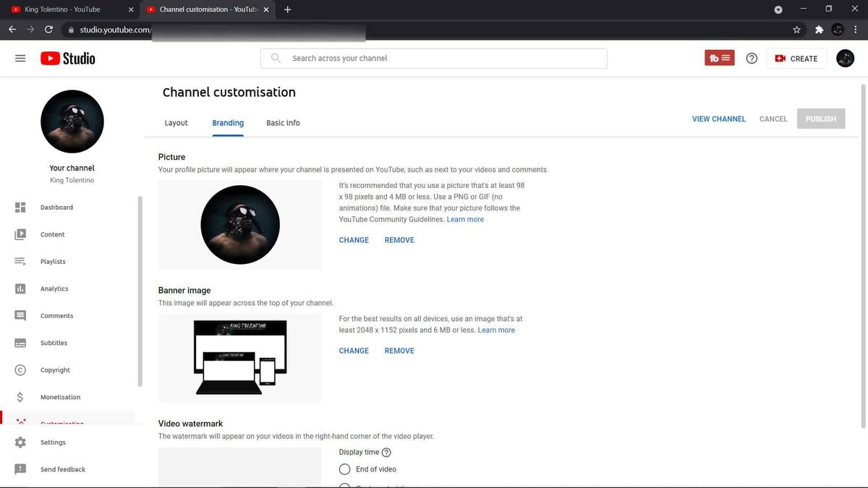Open Chrome's three-dot menu
Image resolution: width=868 pixels, height=488 pixels.
(x=856, y=30)
